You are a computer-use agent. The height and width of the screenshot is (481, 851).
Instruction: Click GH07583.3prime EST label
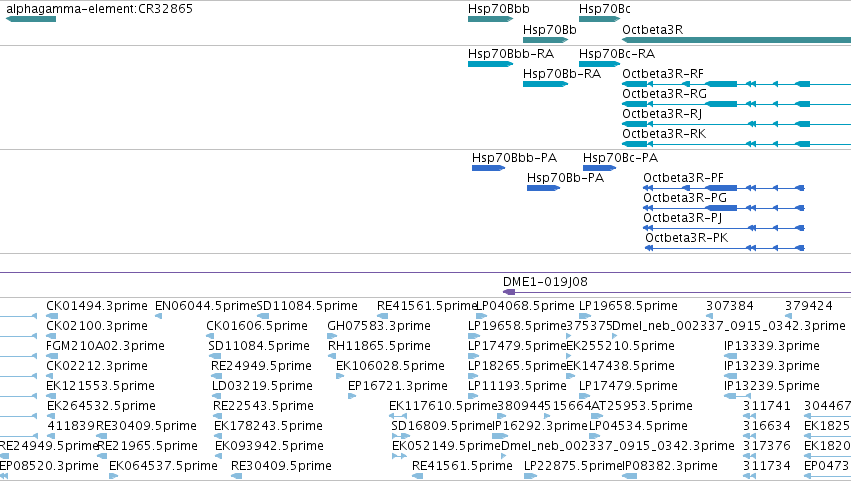378,326
